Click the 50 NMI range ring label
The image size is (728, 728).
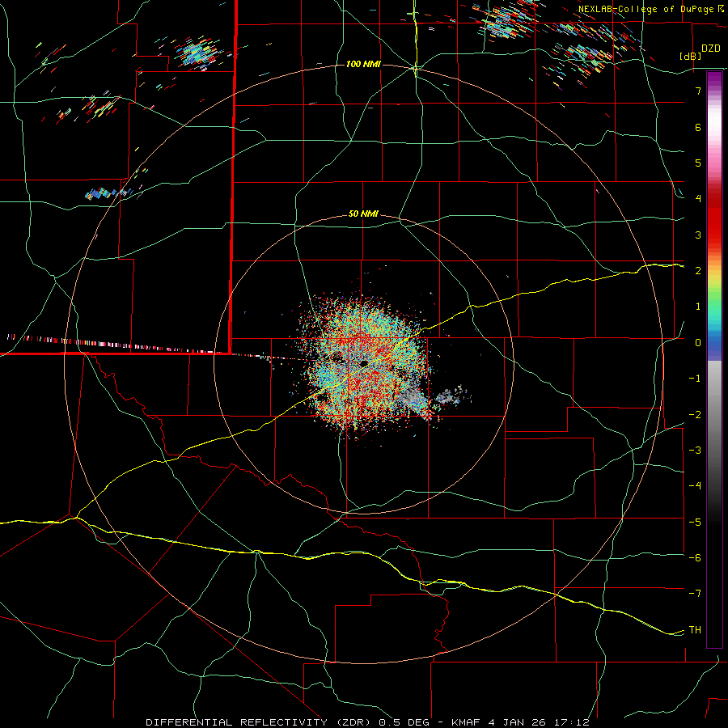pos(363,214)
